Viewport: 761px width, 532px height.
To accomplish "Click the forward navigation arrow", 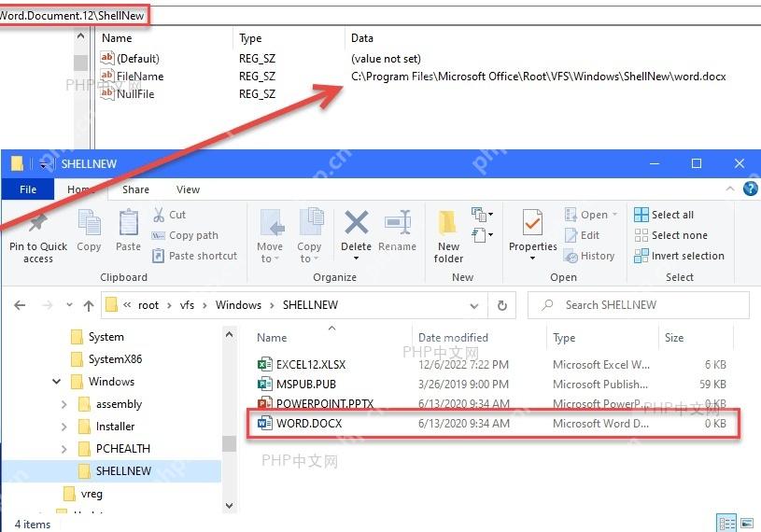I will [47, 305].
